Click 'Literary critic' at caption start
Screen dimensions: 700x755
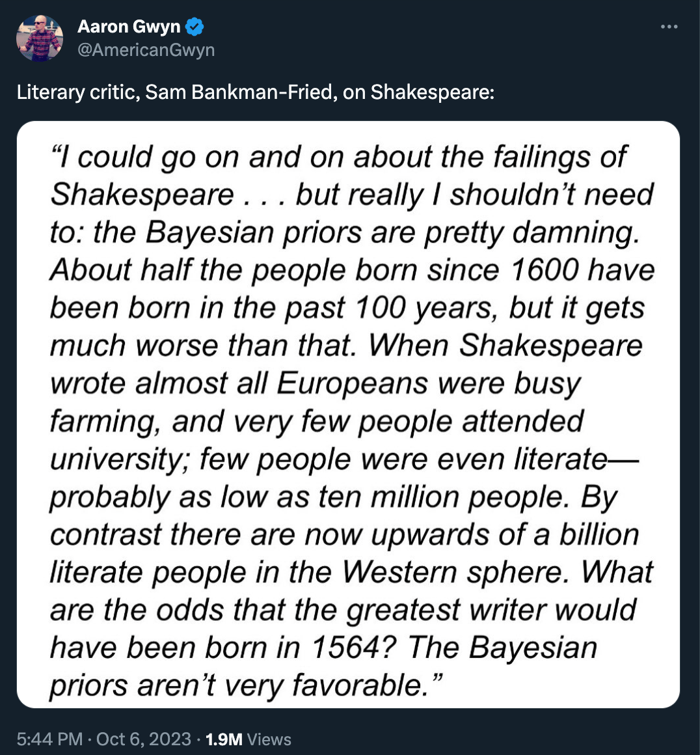(x=75, y=92)
